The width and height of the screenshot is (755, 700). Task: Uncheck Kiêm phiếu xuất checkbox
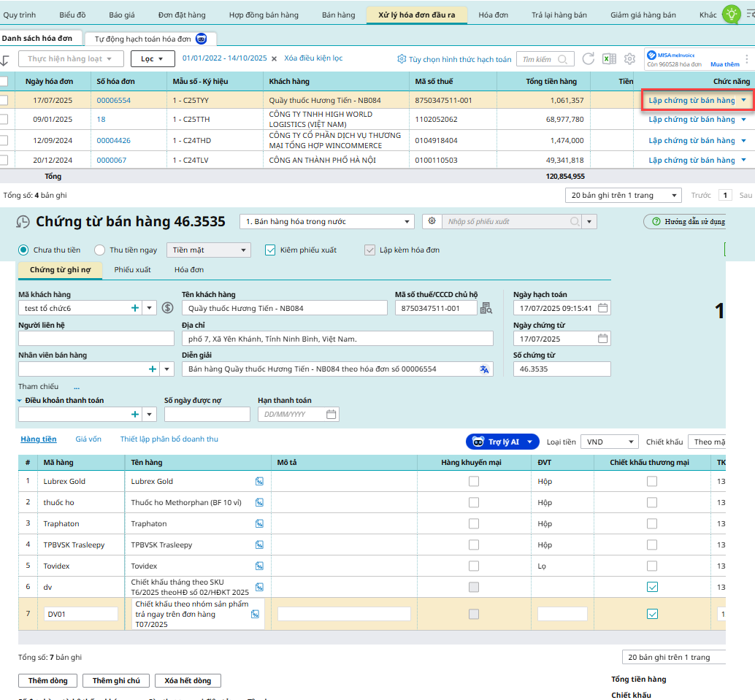pos(269,250)
